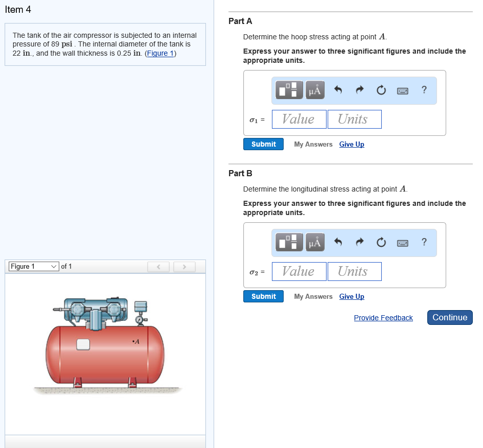Open equation template icon in Part B
This screenshot has width=483, height=448.
pos(288,242)
